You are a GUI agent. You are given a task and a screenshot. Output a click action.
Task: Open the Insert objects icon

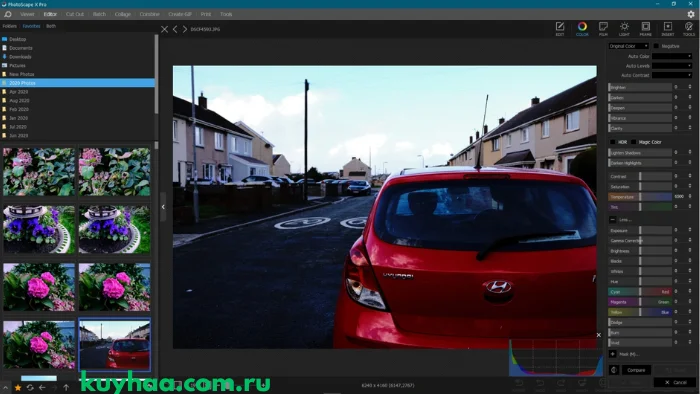[x=667, y=29]
